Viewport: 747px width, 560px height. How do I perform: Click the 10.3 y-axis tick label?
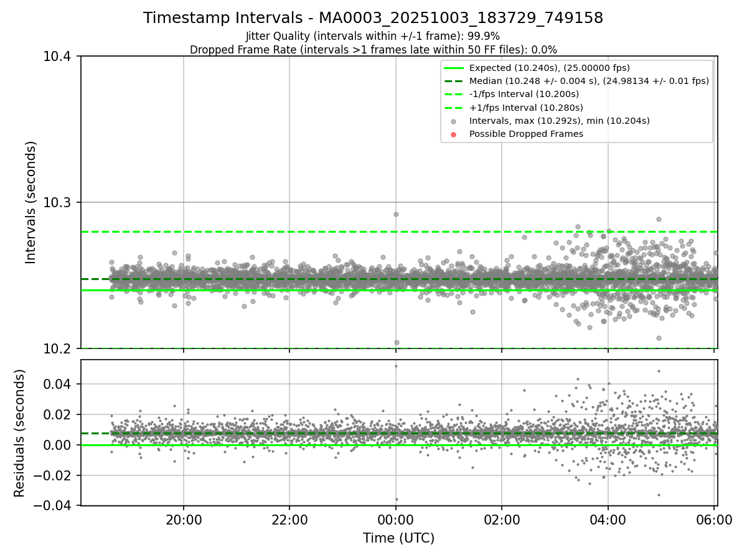(x=57, y=203)
